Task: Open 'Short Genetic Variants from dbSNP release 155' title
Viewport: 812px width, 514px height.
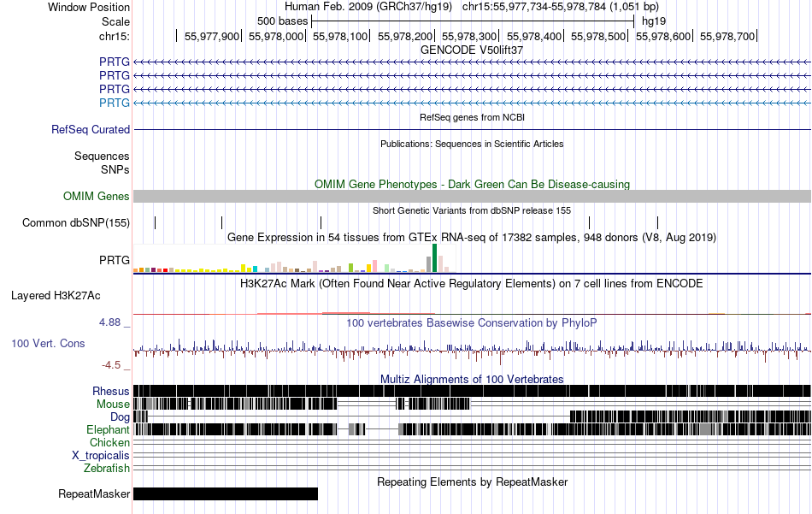Action: 472,211
